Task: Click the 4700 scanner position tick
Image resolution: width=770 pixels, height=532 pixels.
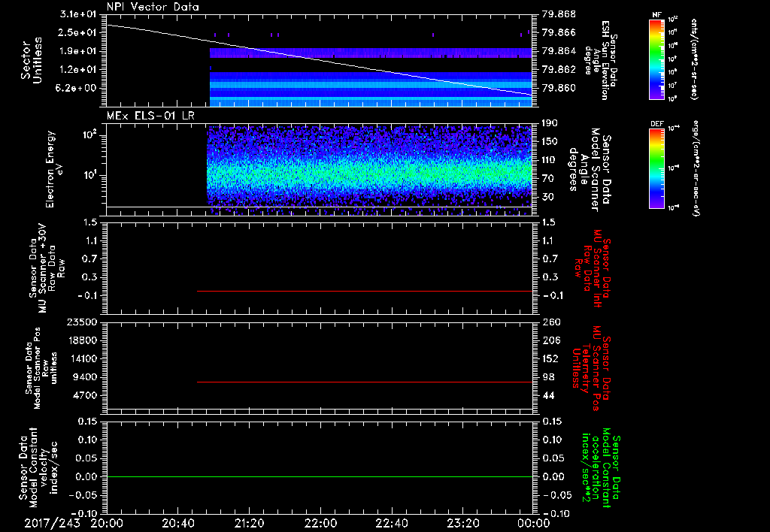Action: 84,395
